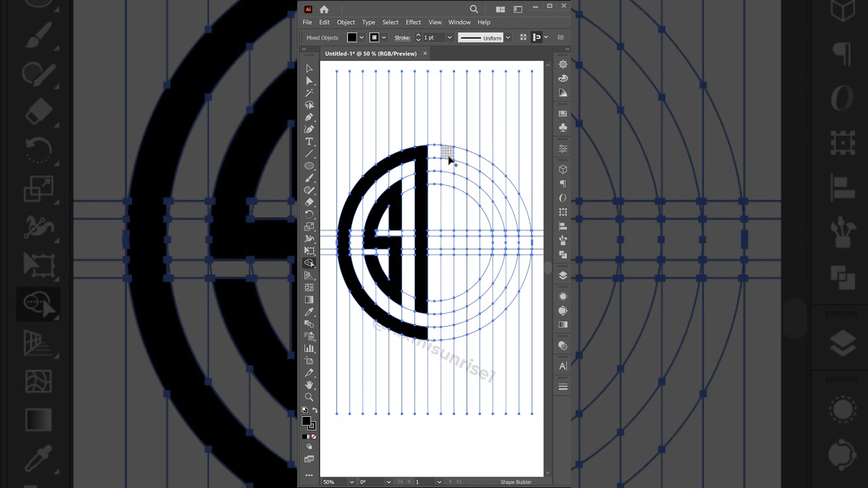Viewport: 868px width, 488px height.
Task: Switch to the Untitled-1 document tab
Action: click(371, 54)
